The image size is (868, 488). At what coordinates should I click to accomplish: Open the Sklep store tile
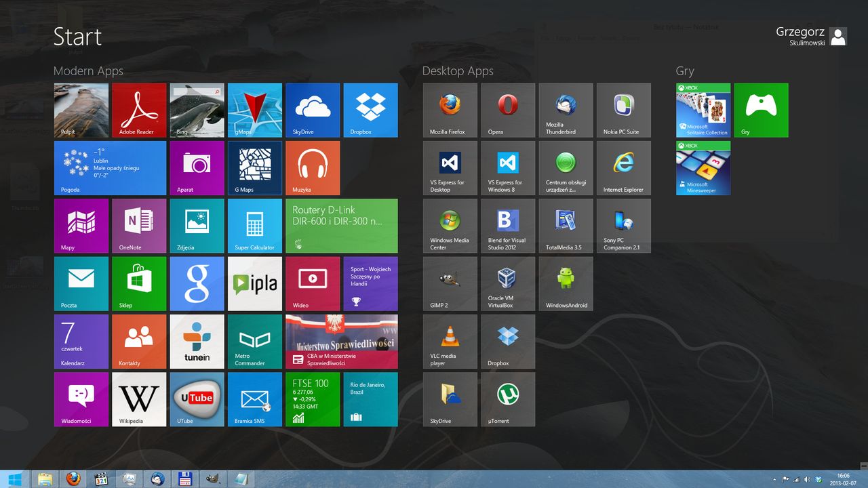(139, 284)
